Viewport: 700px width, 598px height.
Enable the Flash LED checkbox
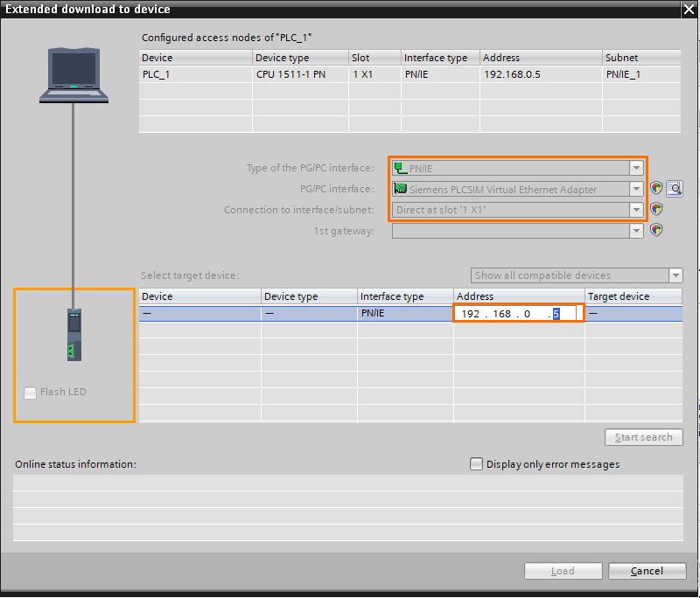click(30, 393)
